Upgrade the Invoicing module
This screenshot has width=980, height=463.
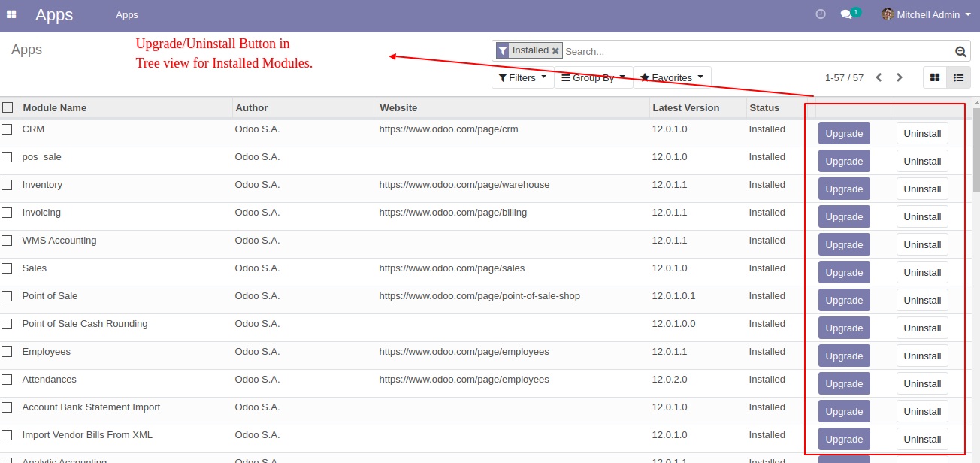pos(844,217)
